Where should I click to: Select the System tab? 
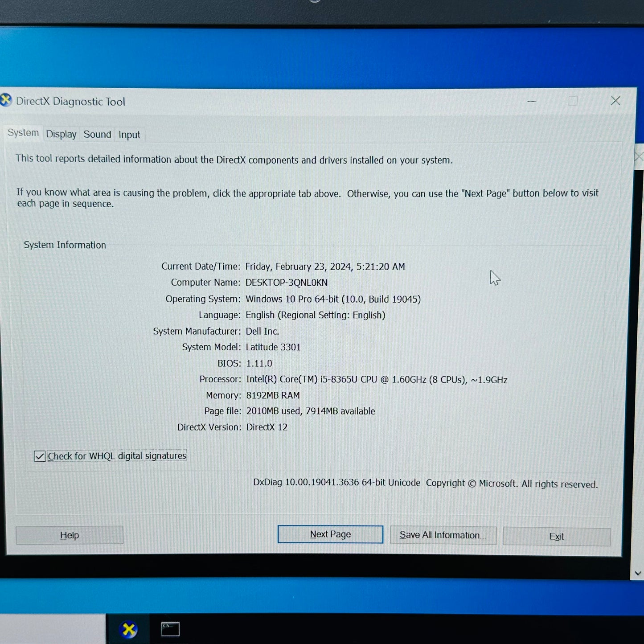[x=23, y=132]
